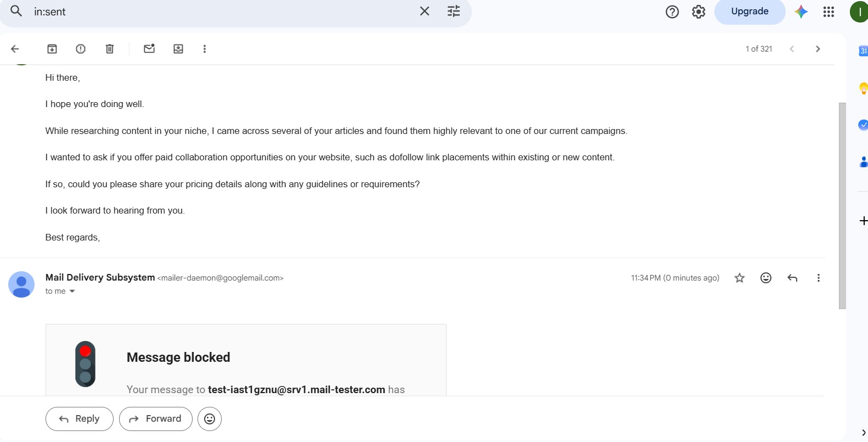
Task: Open message More menu beside the reply arrow
Action: (x=819, y=278)
